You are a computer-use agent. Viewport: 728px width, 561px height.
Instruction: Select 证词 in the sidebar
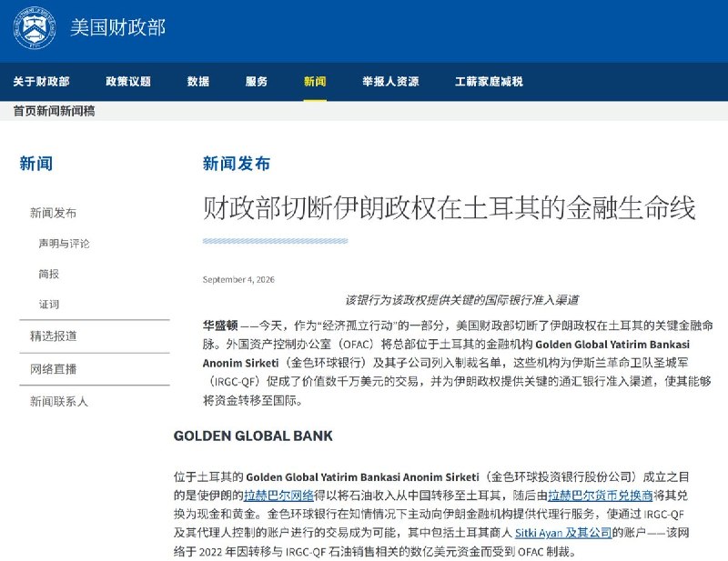(x=49, y=305)
